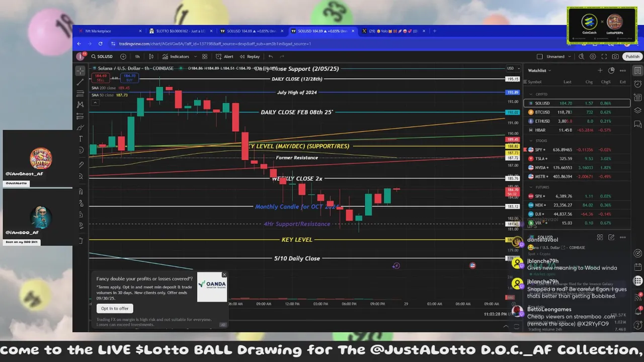Toggle fullscreen mode

(604, 56)
